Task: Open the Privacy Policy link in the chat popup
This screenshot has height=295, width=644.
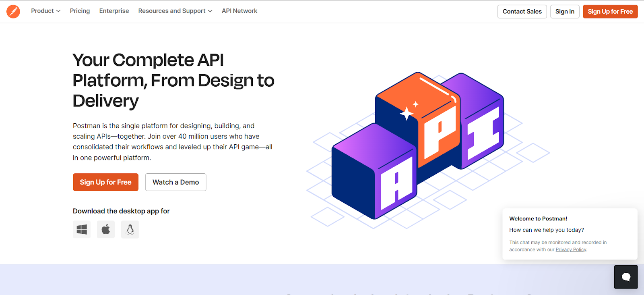Action: tap(571, 250)
